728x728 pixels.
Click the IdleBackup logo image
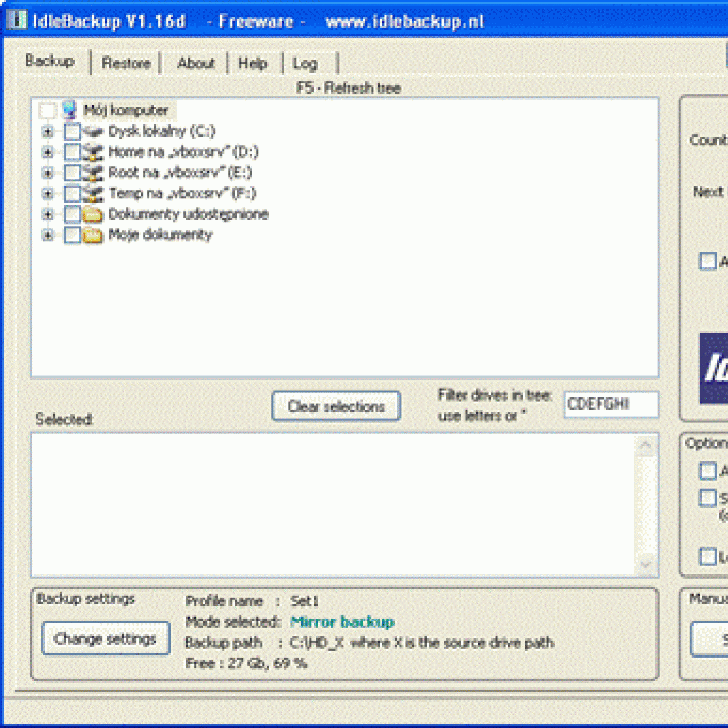(x=714, y=368)
